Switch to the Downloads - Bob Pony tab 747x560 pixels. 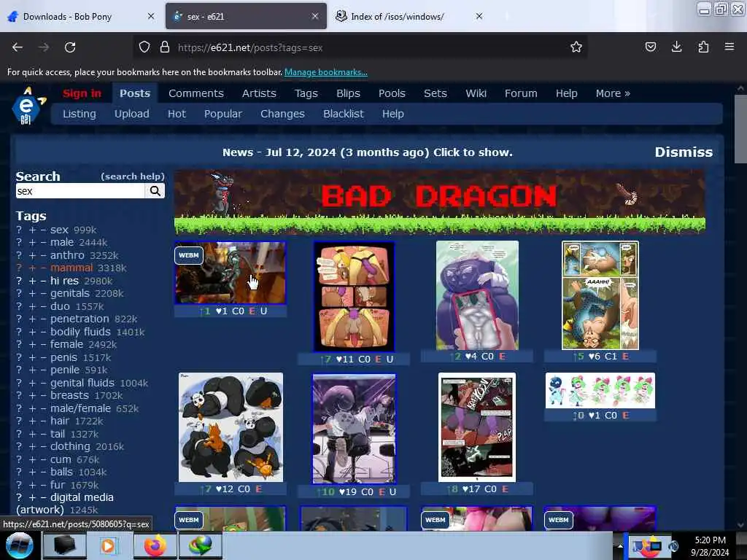pos(81,16)
